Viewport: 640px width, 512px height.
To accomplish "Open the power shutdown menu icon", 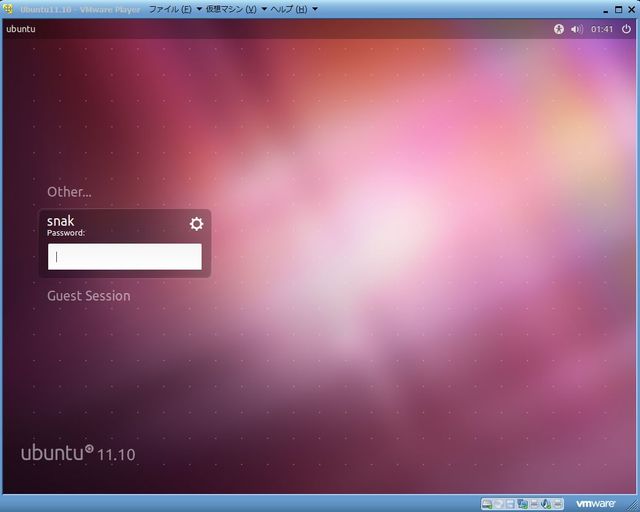I will tap(626, 29).
